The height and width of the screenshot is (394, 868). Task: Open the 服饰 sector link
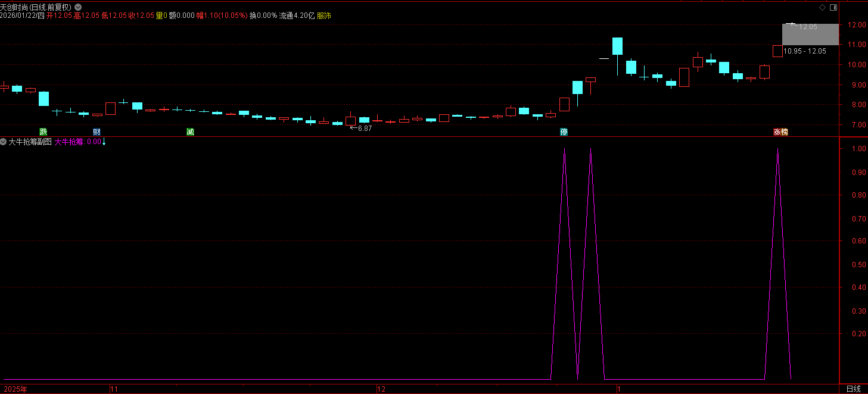pyautogui.click(x=324, y=16)
